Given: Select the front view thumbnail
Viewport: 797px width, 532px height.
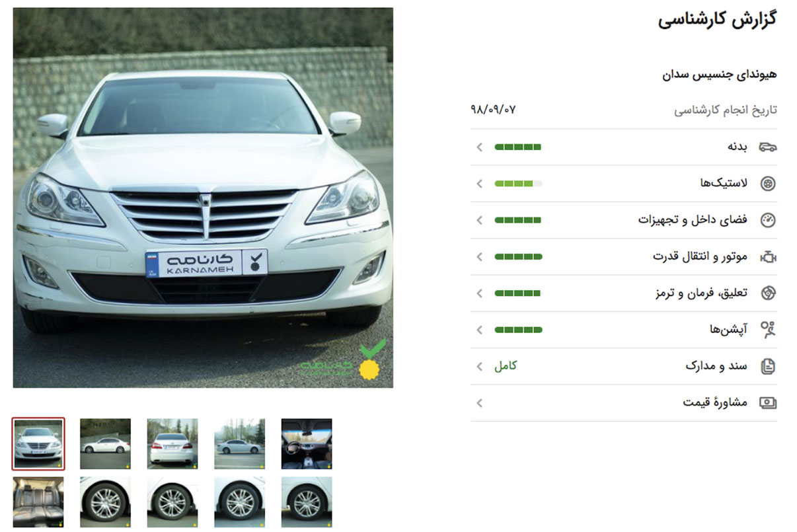Looking at the screenshot, I should pyautogui.click(x=38, y=443).
